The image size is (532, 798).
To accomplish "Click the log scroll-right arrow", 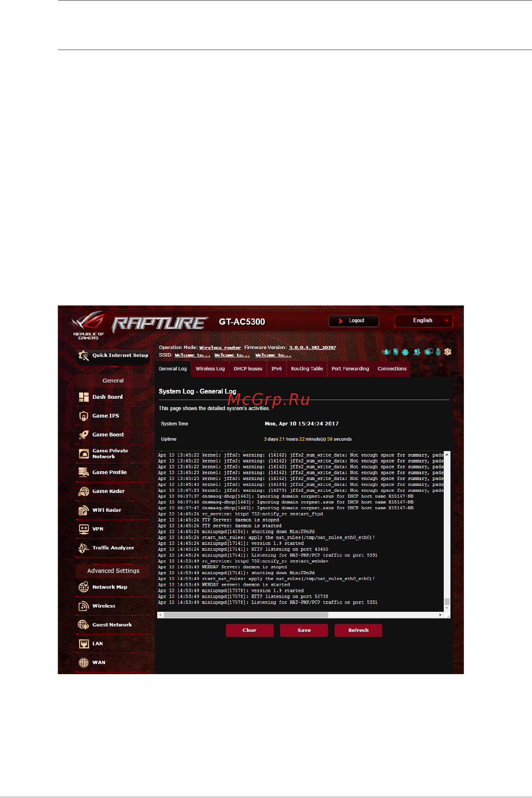I will tap(440, 615).
